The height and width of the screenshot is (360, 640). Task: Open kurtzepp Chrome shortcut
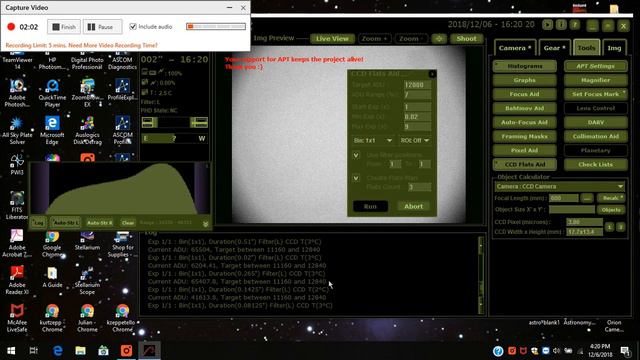52,318
